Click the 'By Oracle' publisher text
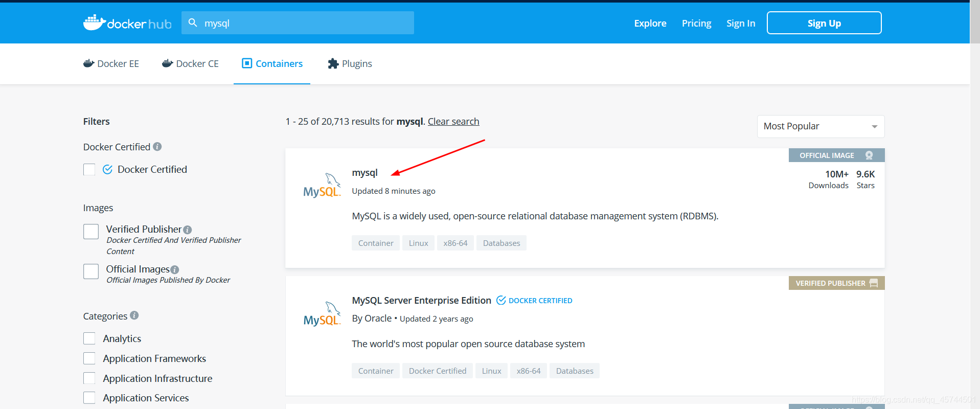This screenshot has width=980, height=409. (x=372, y=318)
